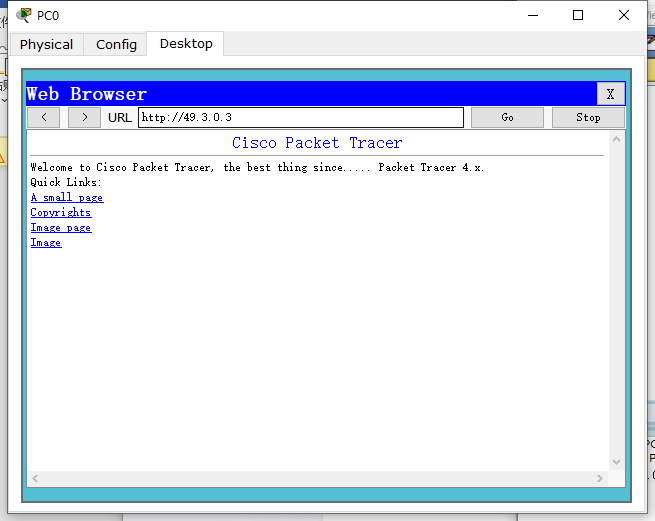Open the Config tab

(x=116, y=44)
